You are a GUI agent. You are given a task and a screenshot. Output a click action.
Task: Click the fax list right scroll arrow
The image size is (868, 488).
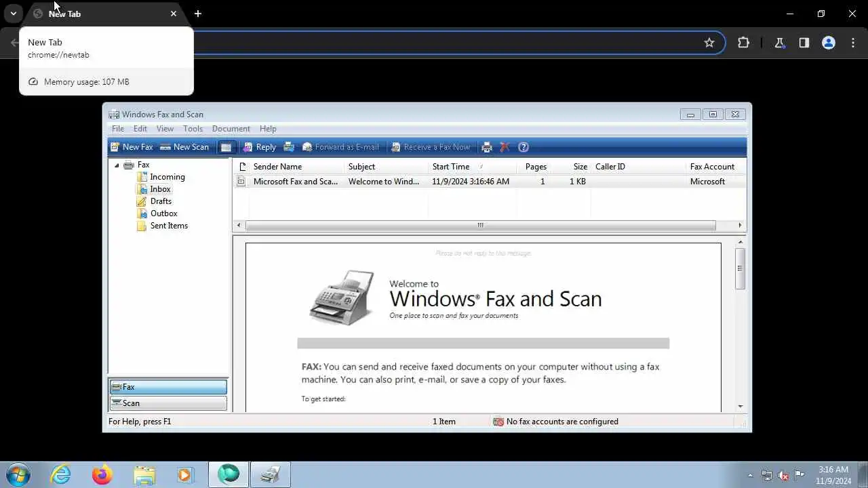coord(739,226)
